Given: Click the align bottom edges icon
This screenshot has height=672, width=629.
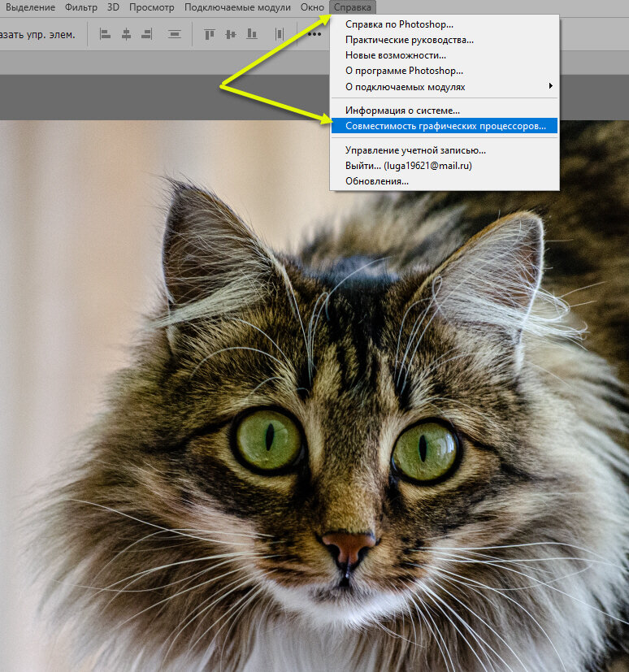Looking at the screenshot, I should (252, 34).
